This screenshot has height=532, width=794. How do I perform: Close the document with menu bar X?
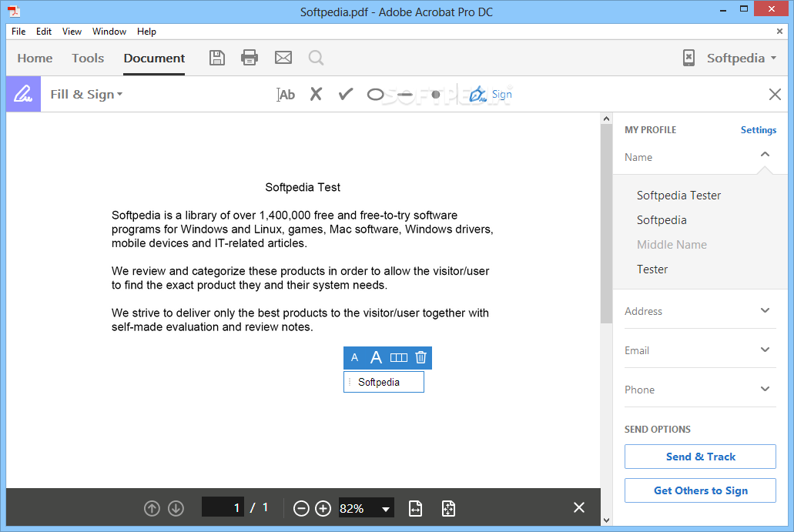tap(779, 32)
